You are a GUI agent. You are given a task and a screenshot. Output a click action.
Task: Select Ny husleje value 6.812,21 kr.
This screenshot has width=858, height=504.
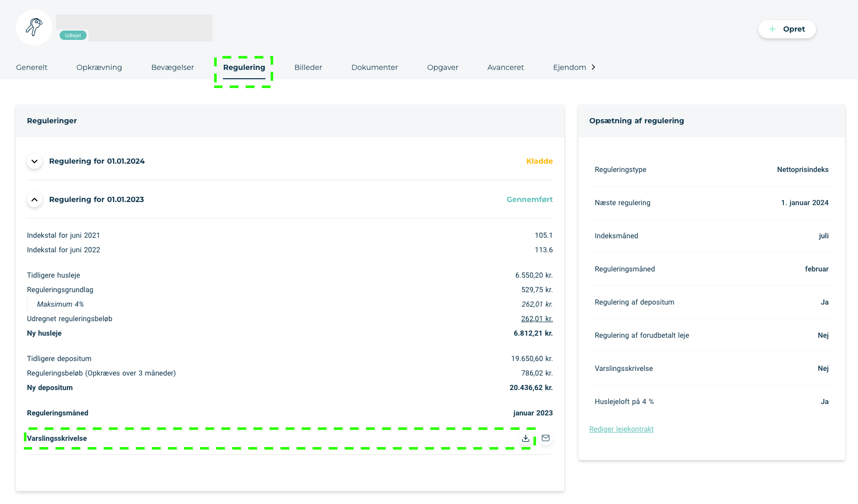pos(533,333)
